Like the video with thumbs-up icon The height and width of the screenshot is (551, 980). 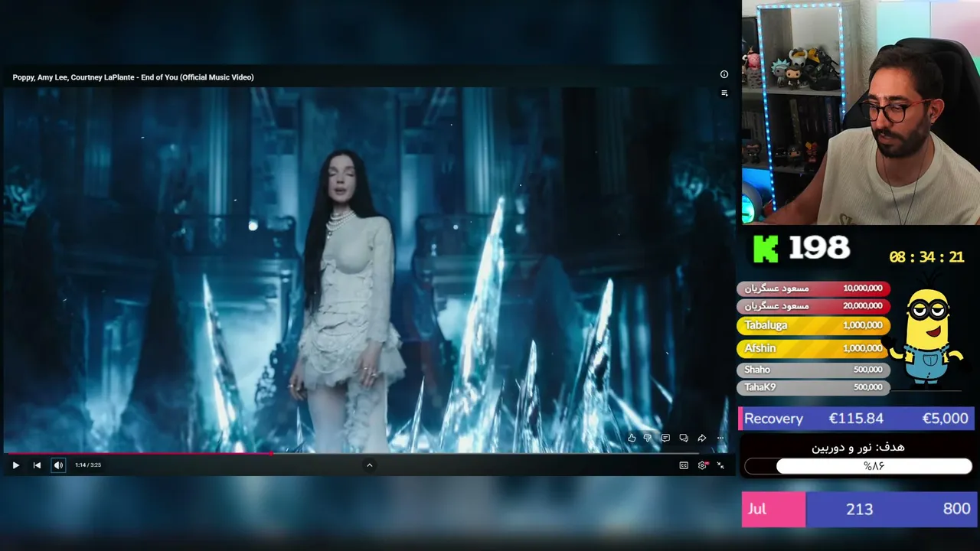pyautogui.click(x=632, y=438)
